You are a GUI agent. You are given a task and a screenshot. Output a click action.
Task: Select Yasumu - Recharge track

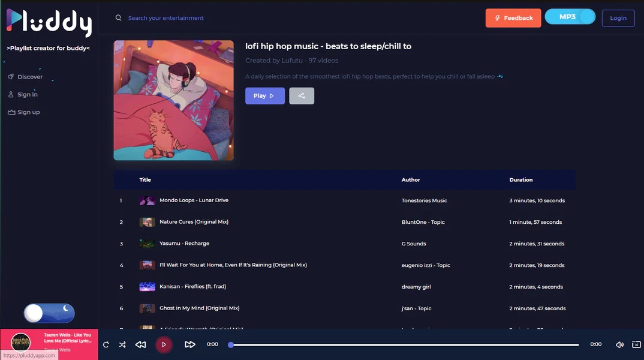click(x=185, y=243)
